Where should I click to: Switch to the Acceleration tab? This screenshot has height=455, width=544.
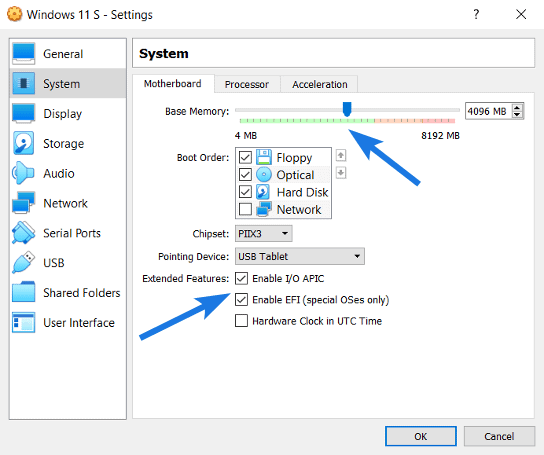320,84
